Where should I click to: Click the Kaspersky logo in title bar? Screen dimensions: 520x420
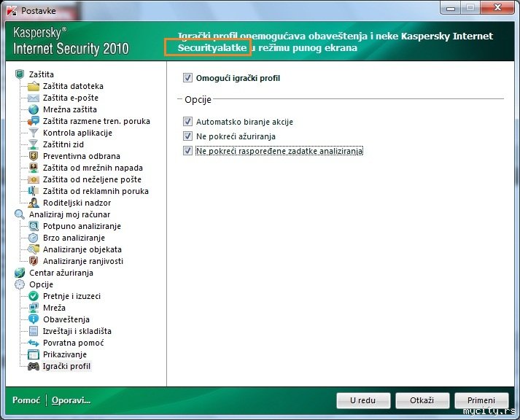pyautogui.click(x=12, y=11)
